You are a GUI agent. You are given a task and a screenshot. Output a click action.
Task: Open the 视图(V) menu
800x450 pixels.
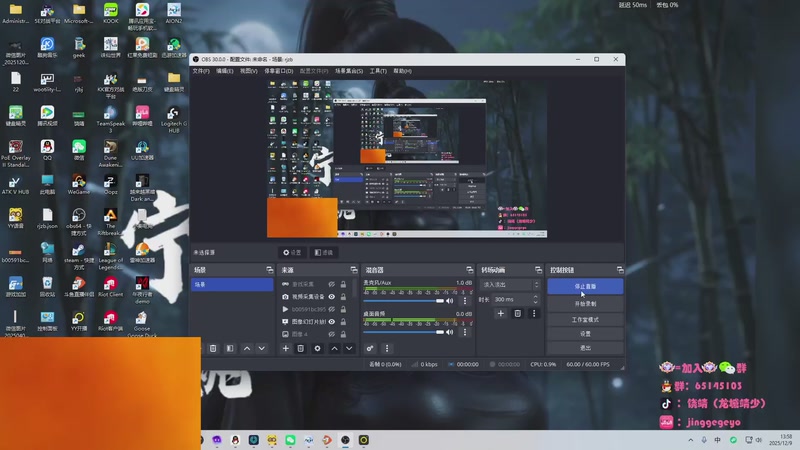(248, 71)
